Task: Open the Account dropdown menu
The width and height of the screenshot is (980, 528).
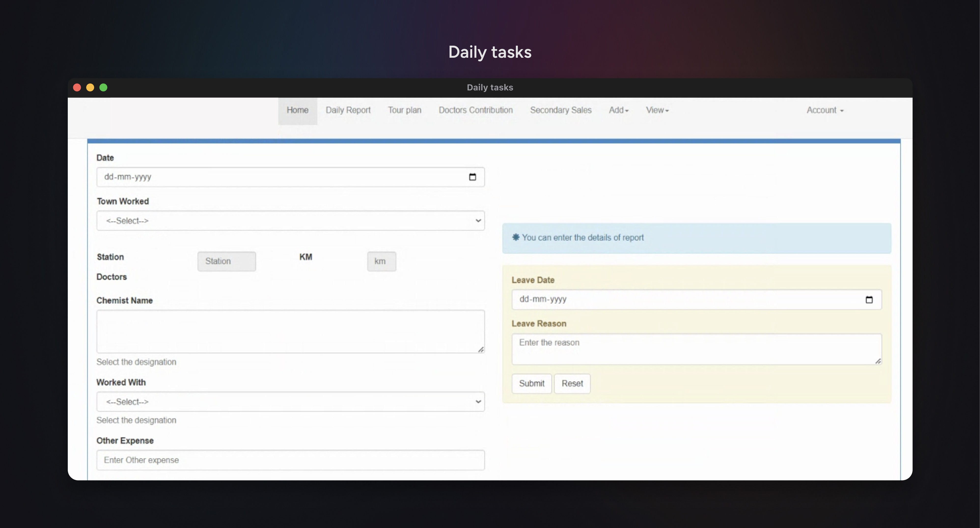Action: pos(825,110)
